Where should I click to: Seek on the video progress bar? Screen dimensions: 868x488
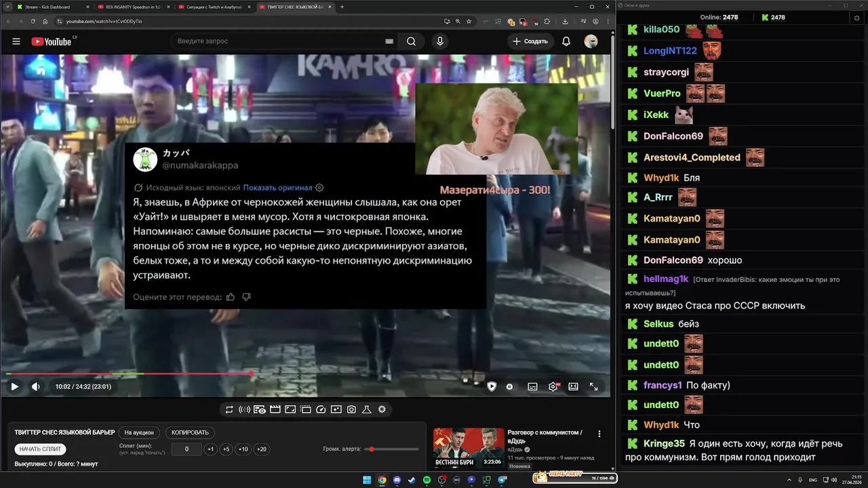[x=305, y=373]
